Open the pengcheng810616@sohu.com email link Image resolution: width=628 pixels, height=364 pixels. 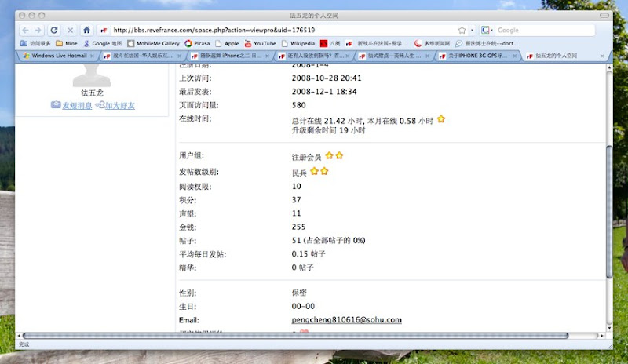(346, 319)
